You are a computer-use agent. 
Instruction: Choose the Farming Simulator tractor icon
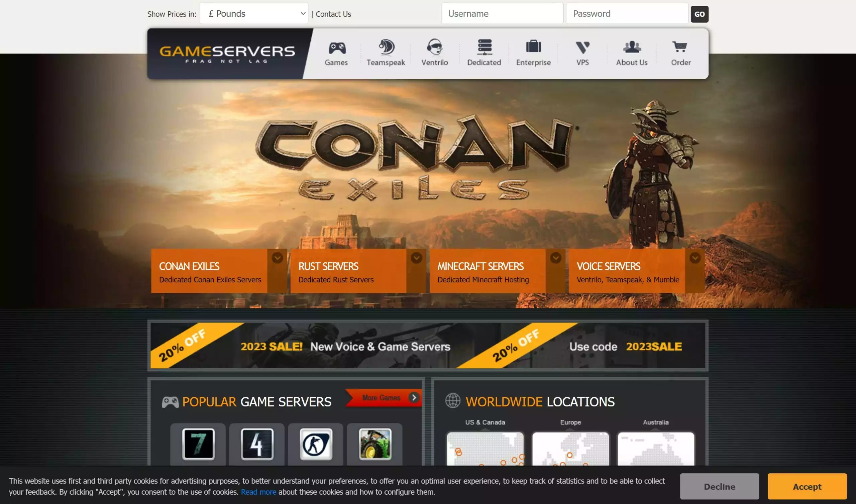[x=375, y=444]
